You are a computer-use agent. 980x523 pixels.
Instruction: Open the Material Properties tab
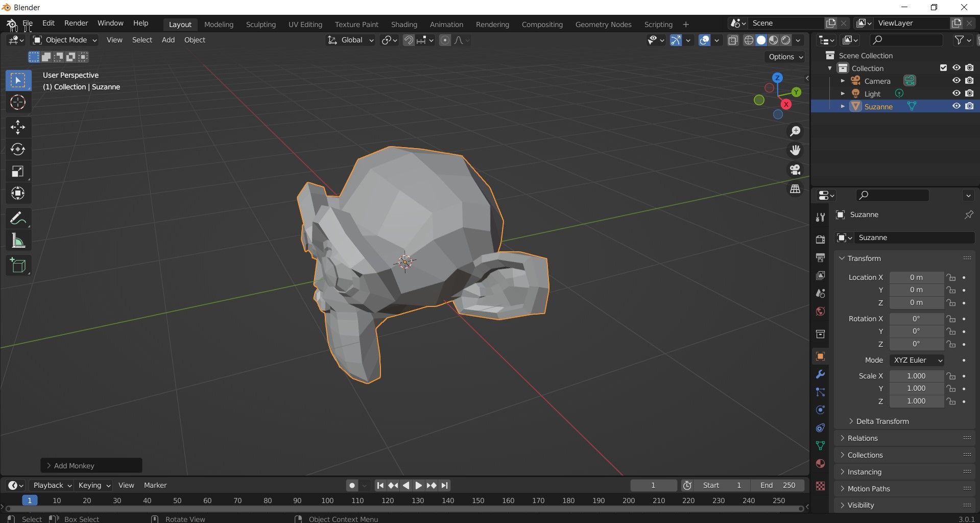[820, 463]
